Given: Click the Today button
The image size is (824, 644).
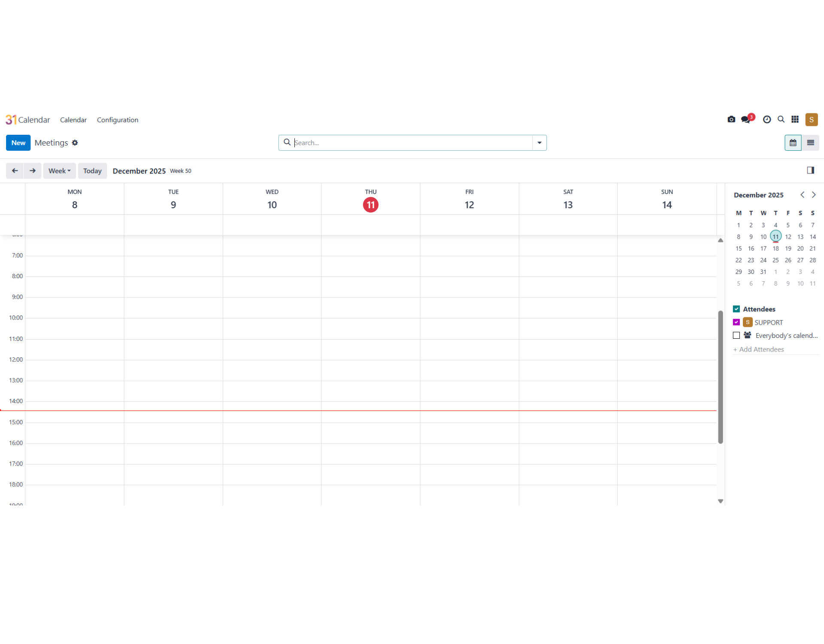Looking at the screenshot, I should [x=92, y=171].
